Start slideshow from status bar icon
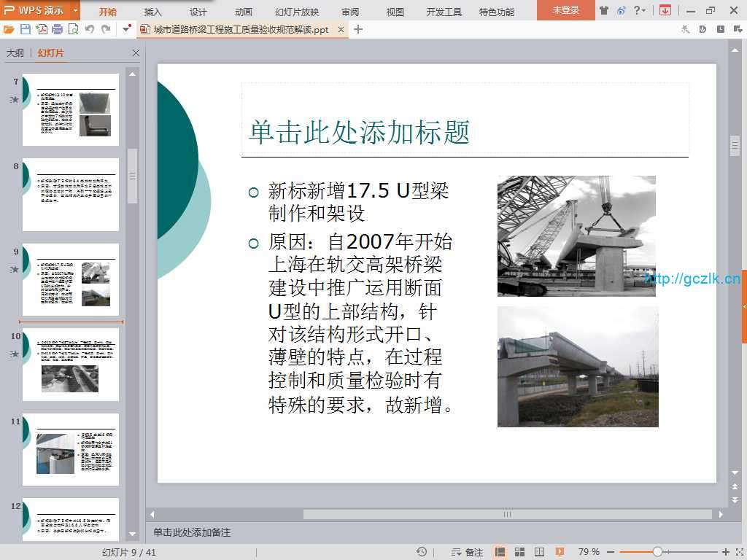This screenshot has width=747, height=560. (x=560, y=552)
